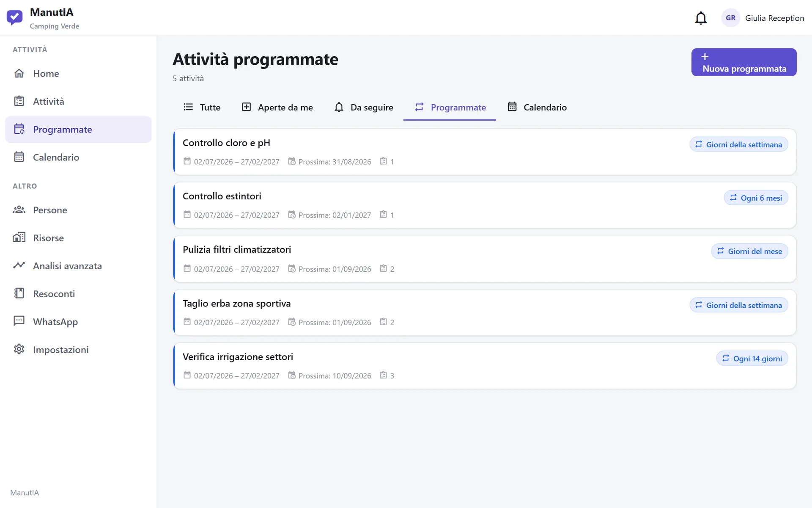Select Programmate in the sidebar
Screen dimensions: 812x508
[78, 130]
